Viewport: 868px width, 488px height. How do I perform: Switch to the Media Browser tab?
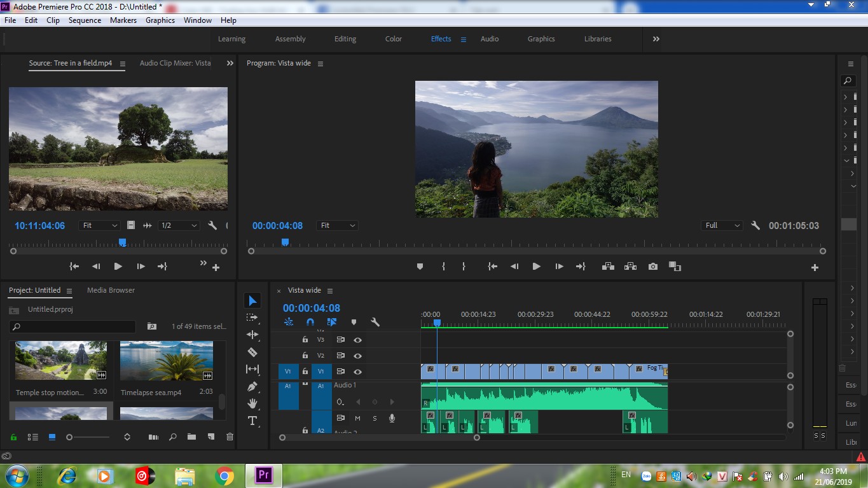pyautogui.click(x=111, y=290)
